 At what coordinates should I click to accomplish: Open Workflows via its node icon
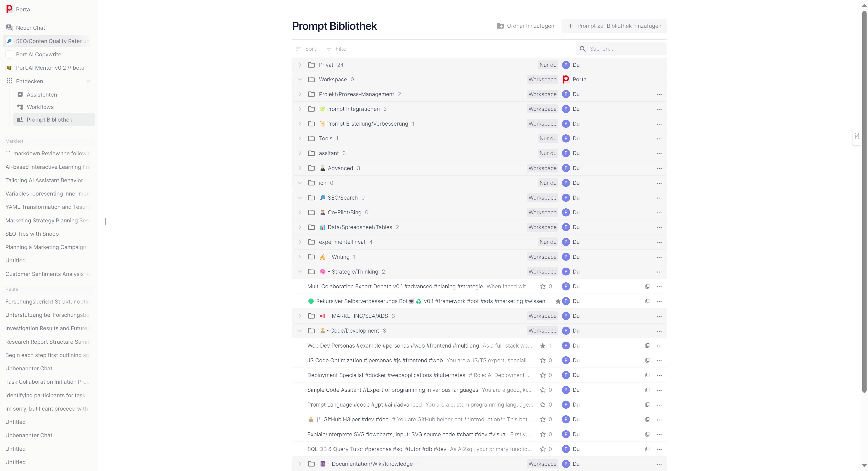point(20,107)
